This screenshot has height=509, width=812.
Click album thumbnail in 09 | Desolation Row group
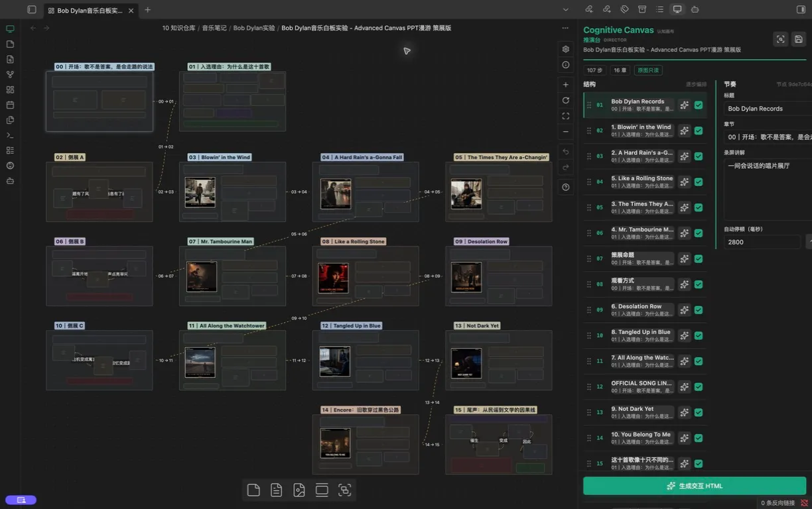click(x=466, y=277)
